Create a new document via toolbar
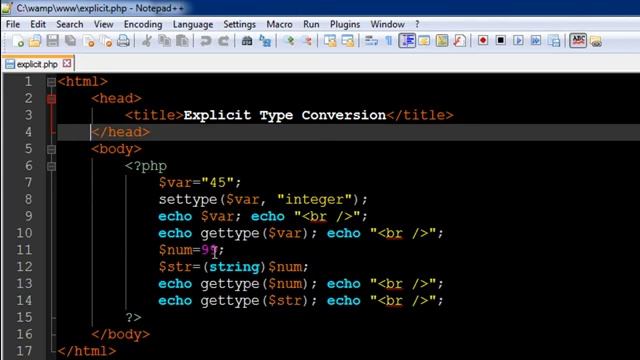 pyautogui.click(x=18, y=41)
